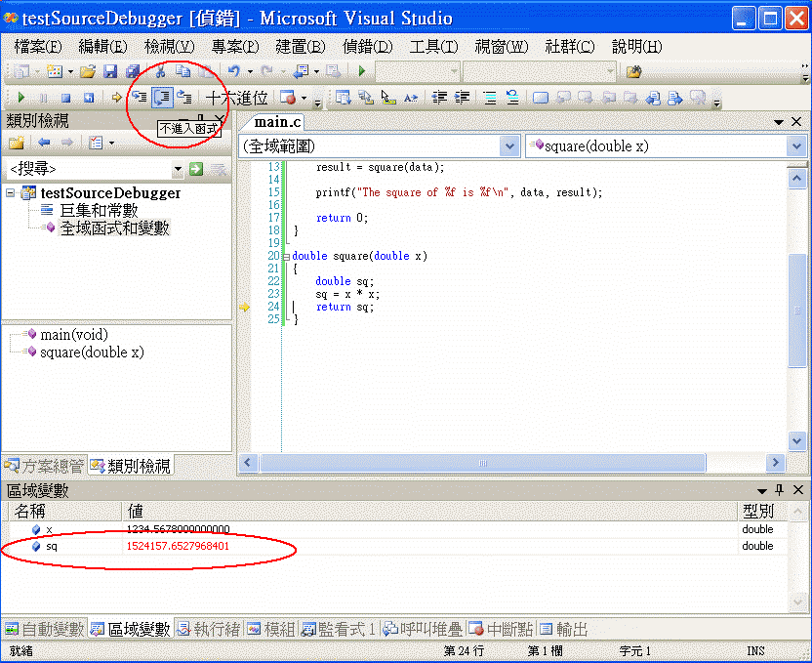Uncomment the selected lines

512,98
